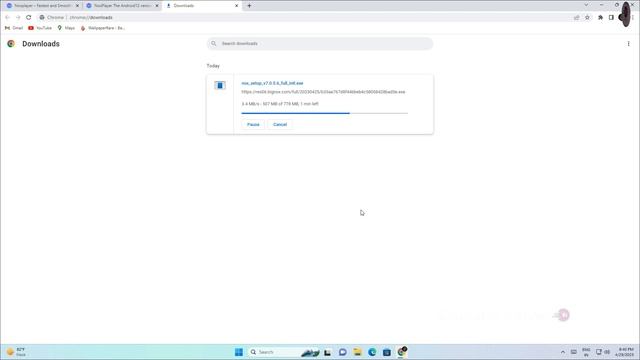This screenshot has height=360, width=640.
Task: Share this page icon
Action: (x=576, y=18)
